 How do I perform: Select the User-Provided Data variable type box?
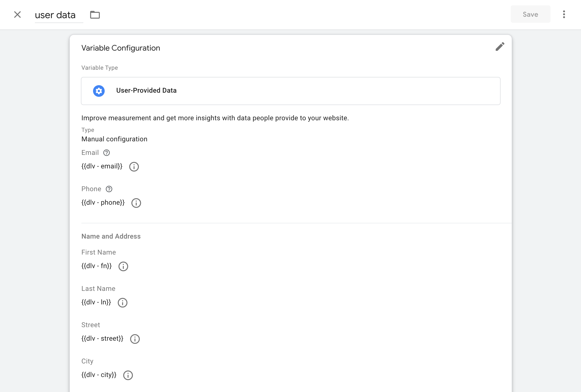tap(290, 91)
